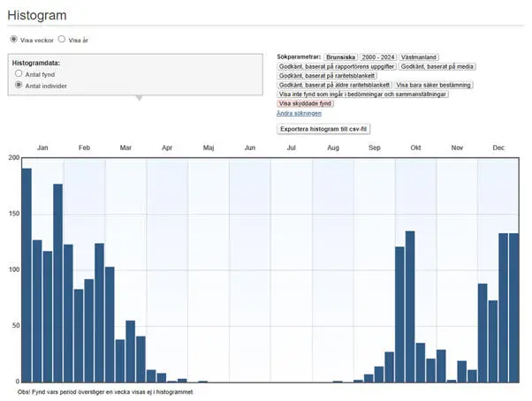Click 'Exportera histogram till csv-fil' button
The width and height of the screenshot is (532, 401).
[x=324, y=129]
